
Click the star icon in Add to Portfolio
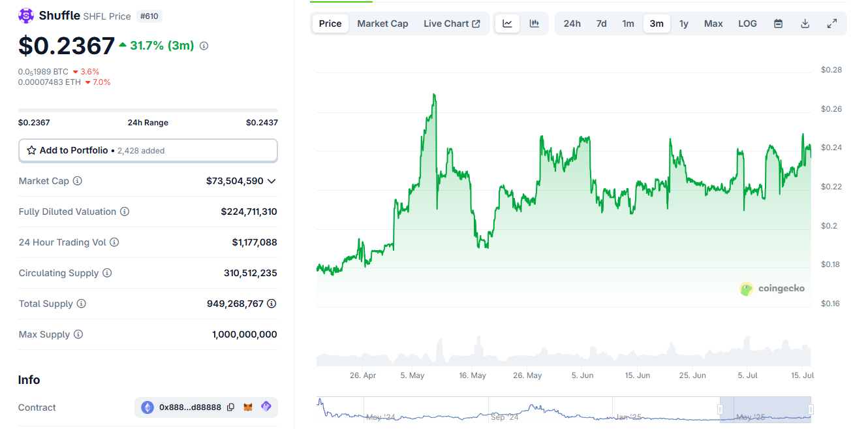31,150
